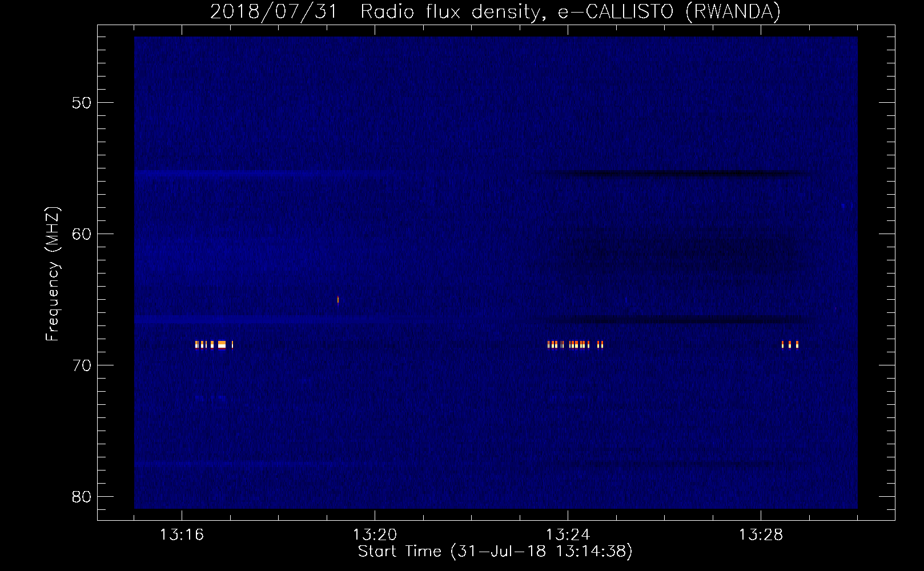This screenshot has width=924, height=571.
Task: Click the small isolated spike near 13:19
Action: [x=338, y=300]
